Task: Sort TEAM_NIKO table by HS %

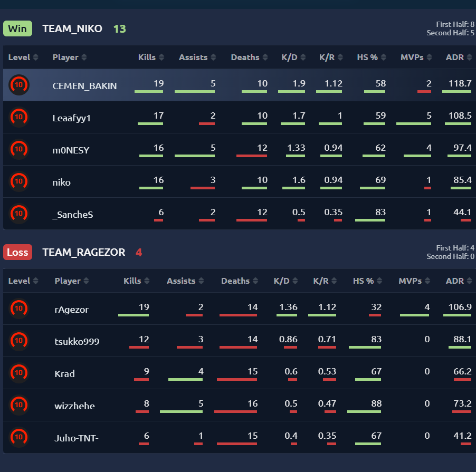Action: point(372,57)
